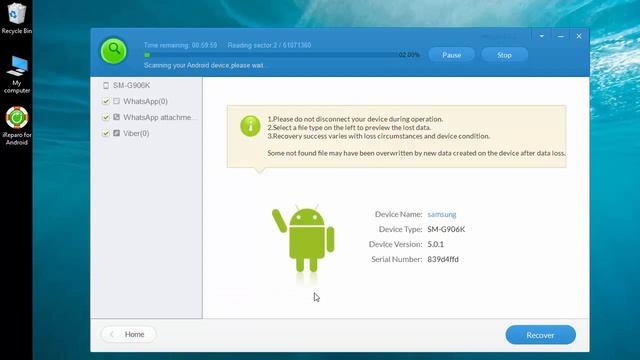Select the SM-G906K device tree item
The image size is (640, 360).
point(131,85)
